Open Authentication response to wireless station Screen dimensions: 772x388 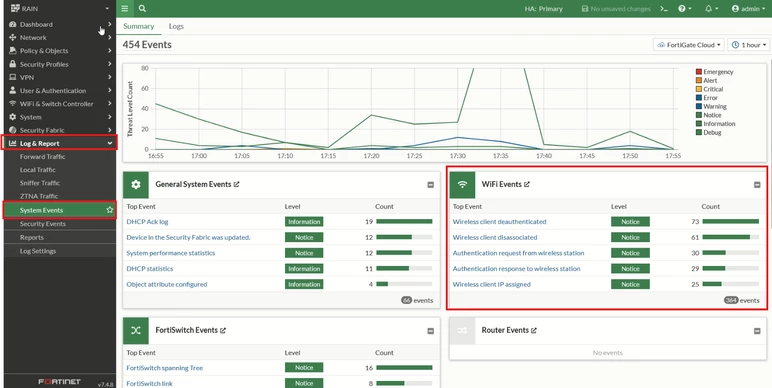pos(516,269)
